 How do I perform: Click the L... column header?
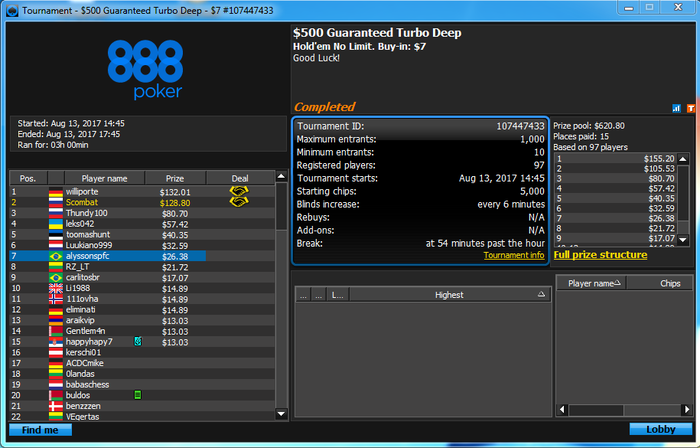pyautogui.click(x=337, y=295)
